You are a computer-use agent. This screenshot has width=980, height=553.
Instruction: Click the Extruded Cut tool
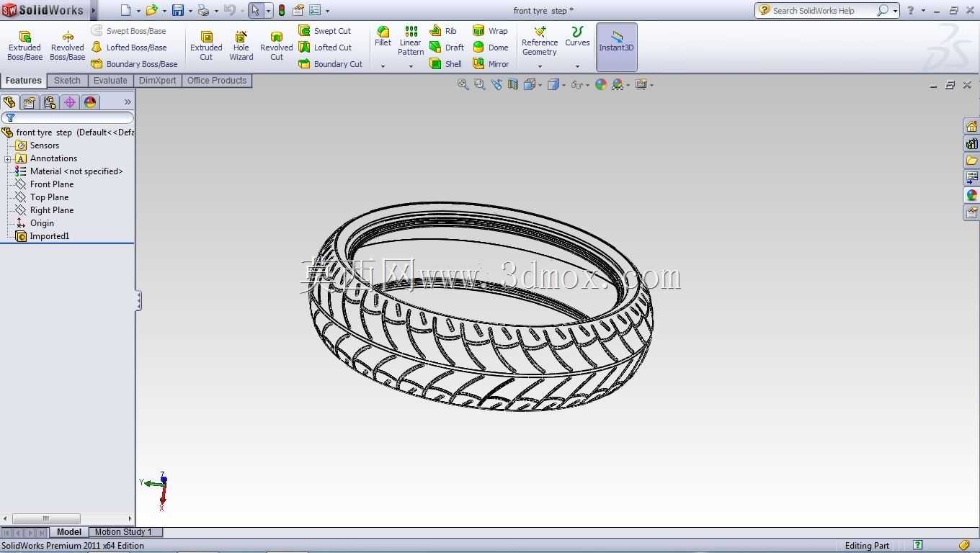206,46
